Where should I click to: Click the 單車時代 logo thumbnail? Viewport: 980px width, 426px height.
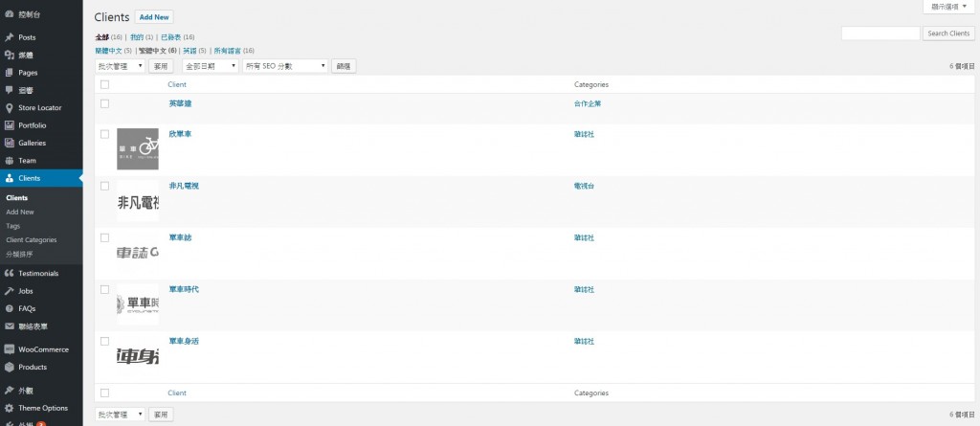point(138,304)
